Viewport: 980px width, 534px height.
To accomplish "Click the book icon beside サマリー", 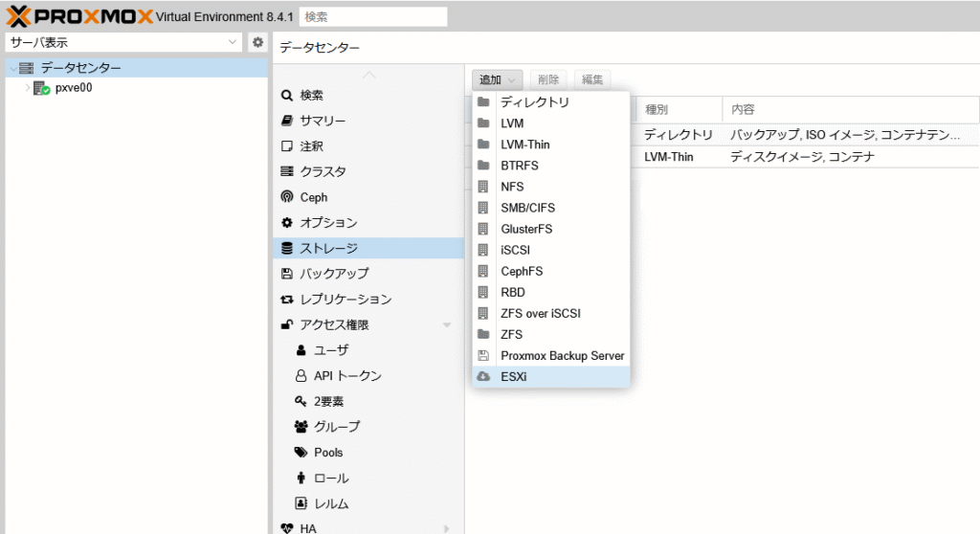I will [287, 121].
